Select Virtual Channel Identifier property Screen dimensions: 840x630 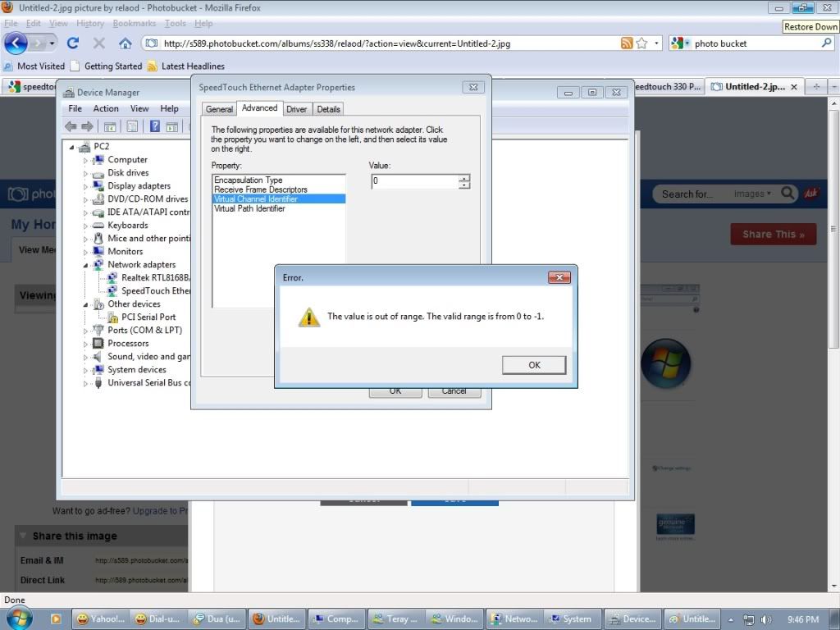tap(279, 199)
